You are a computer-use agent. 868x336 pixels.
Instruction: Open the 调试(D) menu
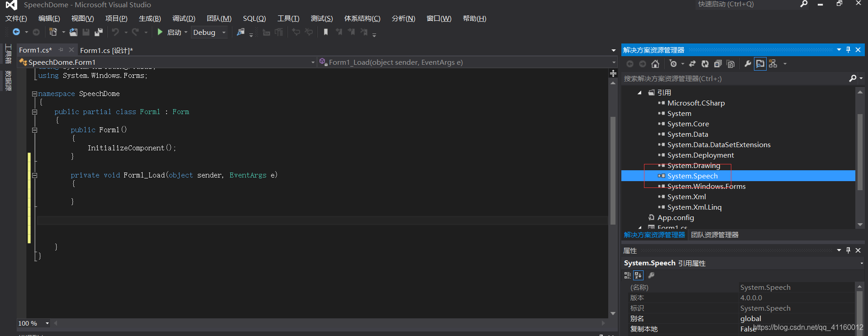184,19
